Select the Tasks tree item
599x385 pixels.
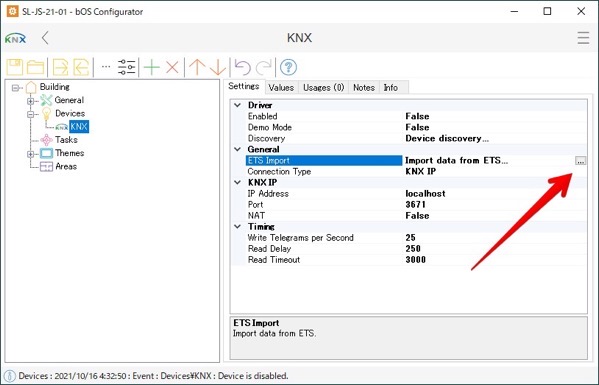[66, 140]
